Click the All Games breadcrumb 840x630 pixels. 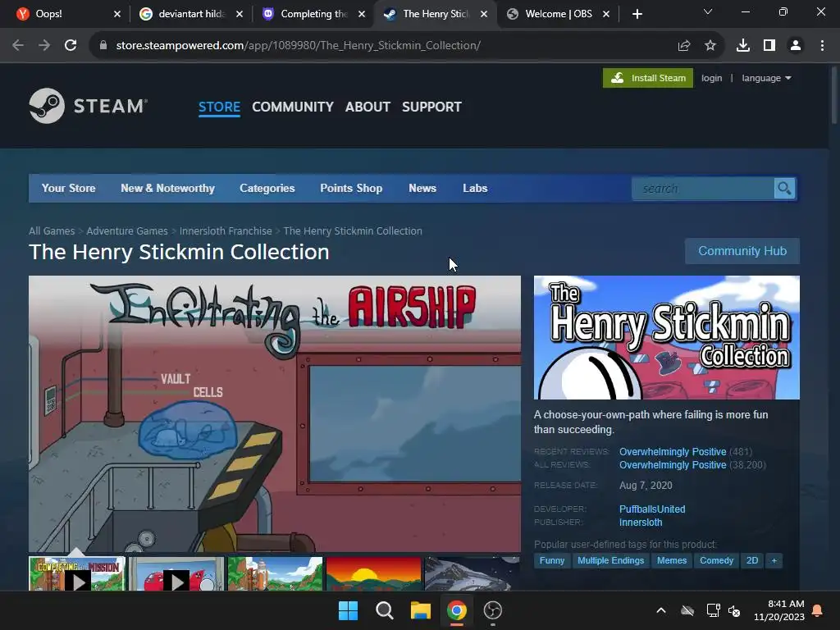(x=52, y=231)
